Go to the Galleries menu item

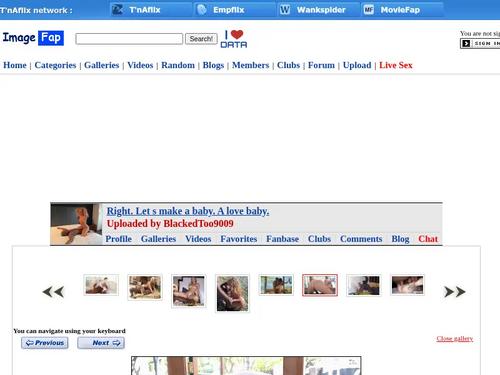click(x=102, y=65)
